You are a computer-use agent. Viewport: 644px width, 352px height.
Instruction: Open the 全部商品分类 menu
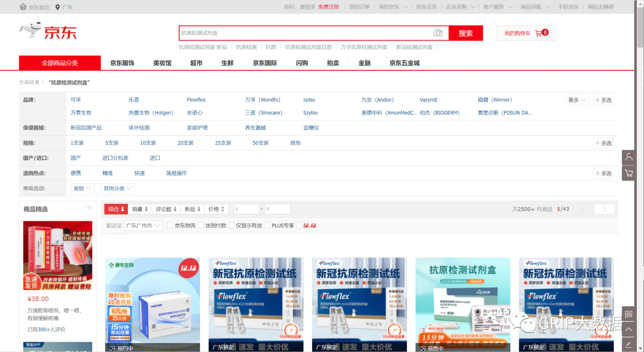pyautogui.click(x=60, y=63)
